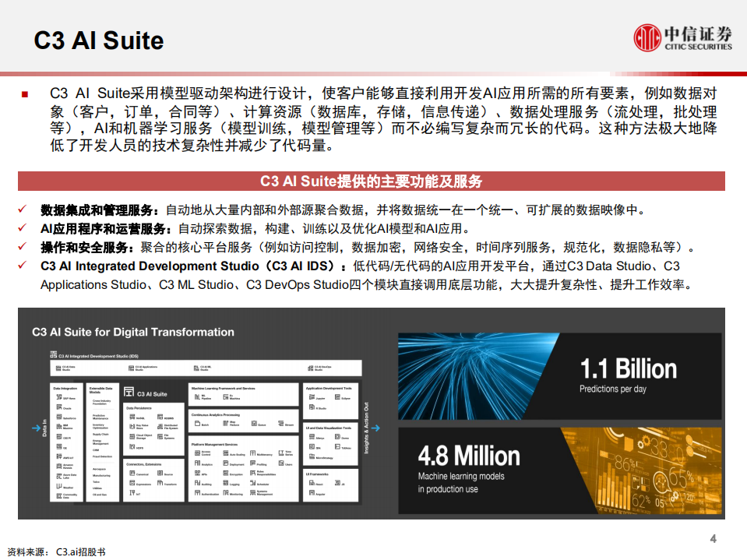The width and height of the screenshot is (747, 560).
Task: Select the ML Pipeline icon
Action: point(196,396)
